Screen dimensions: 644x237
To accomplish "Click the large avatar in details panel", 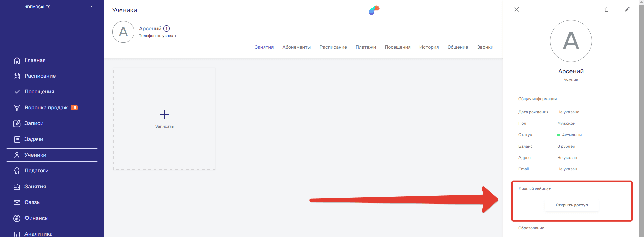I will pyautogui.click(x=571, y=41).
